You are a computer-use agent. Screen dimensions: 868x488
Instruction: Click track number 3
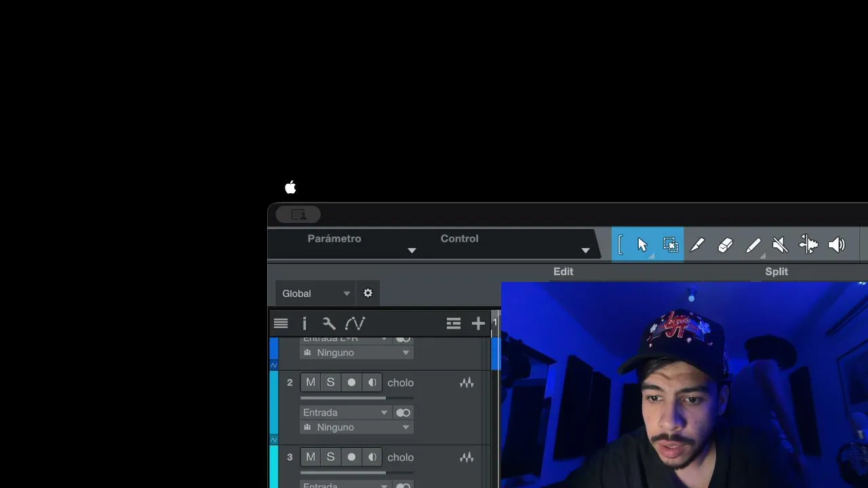(x=290, y=457)
